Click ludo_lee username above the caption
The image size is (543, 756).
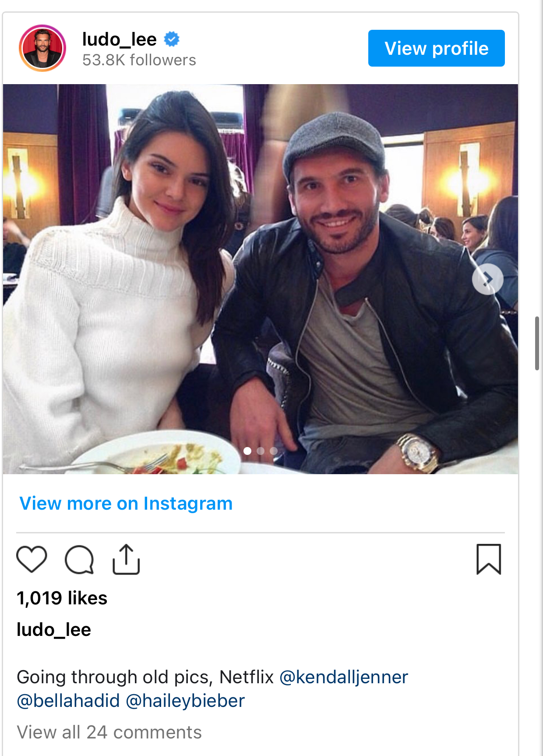point(54,630)
